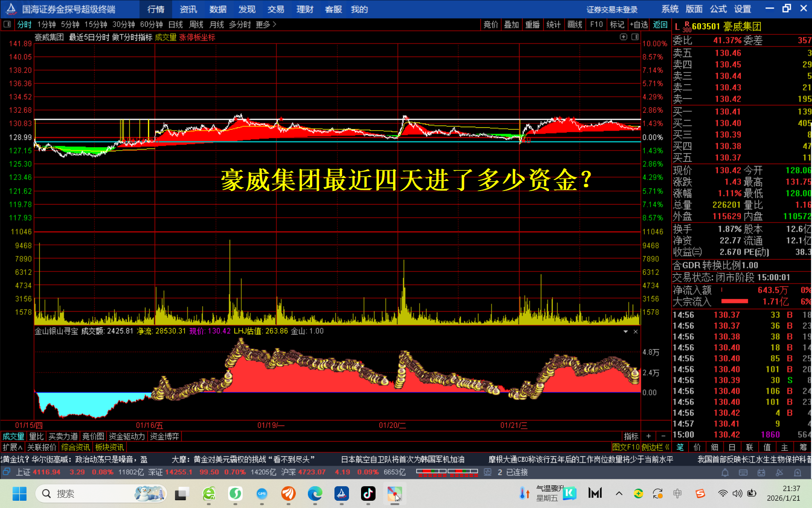Click the calendar icon in status bar
The image size is (812, 508).
[761, 472]
